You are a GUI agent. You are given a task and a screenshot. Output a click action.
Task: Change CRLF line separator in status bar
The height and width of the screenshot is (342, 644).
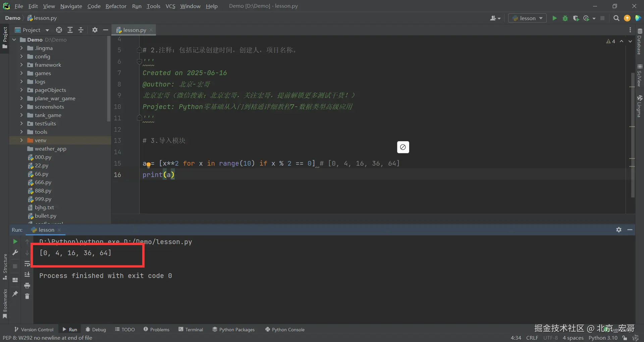[x=532, y=338]
